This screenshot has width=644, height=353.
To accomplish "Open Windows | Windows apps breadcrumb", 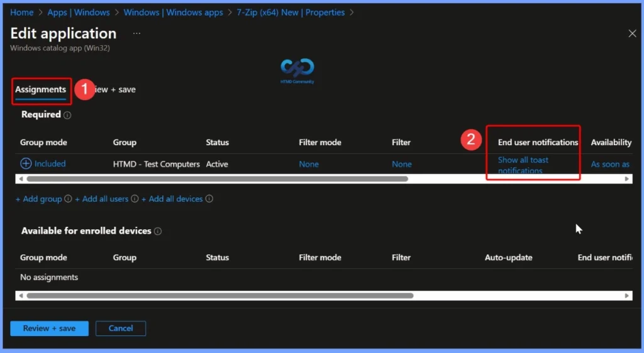I will pos(174,13).
